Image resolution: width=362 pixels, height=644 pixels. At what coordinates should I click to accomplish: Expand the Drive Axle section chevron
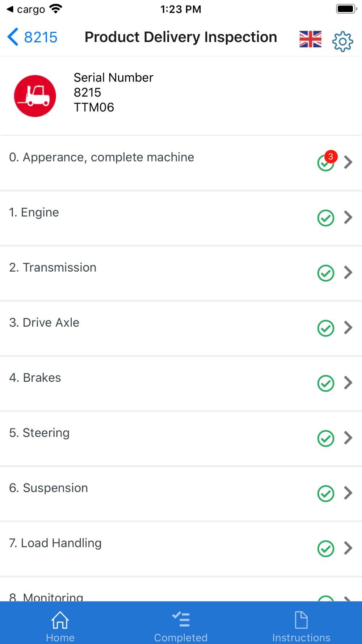[348, 328]
